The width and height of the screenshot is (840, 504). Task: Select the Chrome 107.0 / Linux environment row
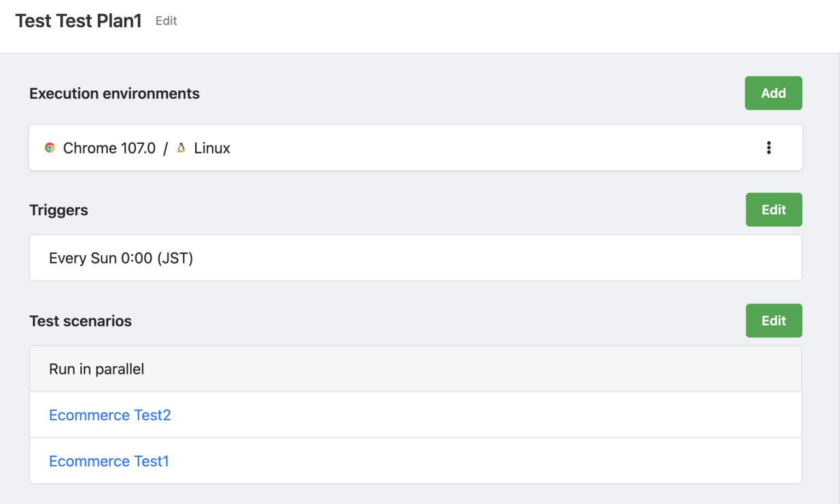[383, 148]
